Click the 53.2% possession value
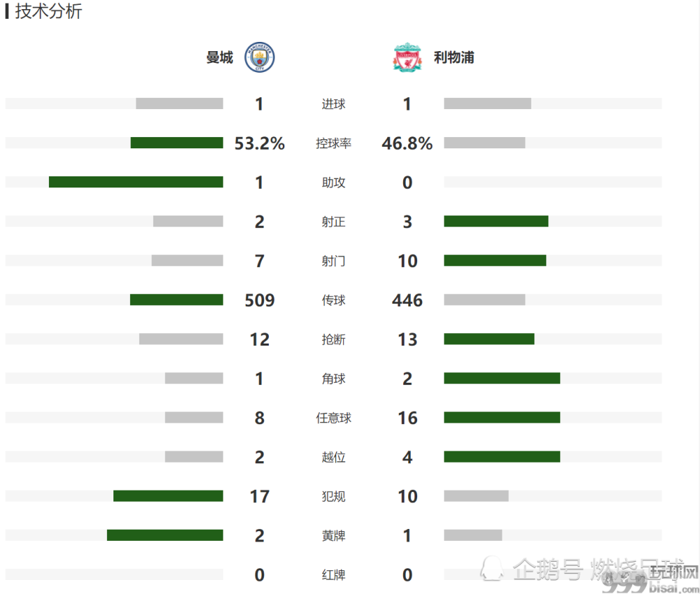The width and height of the screenshot is (700, 594). (x=260, y=143)
